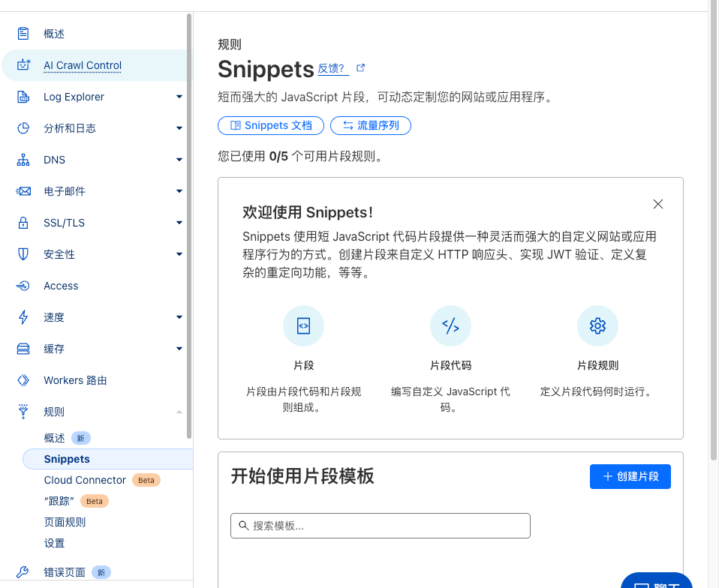Close the 欢迎使用 Snippets welcome card
Image resolution: width=719 pixels, height=588 pixels.
click(657, 204)
